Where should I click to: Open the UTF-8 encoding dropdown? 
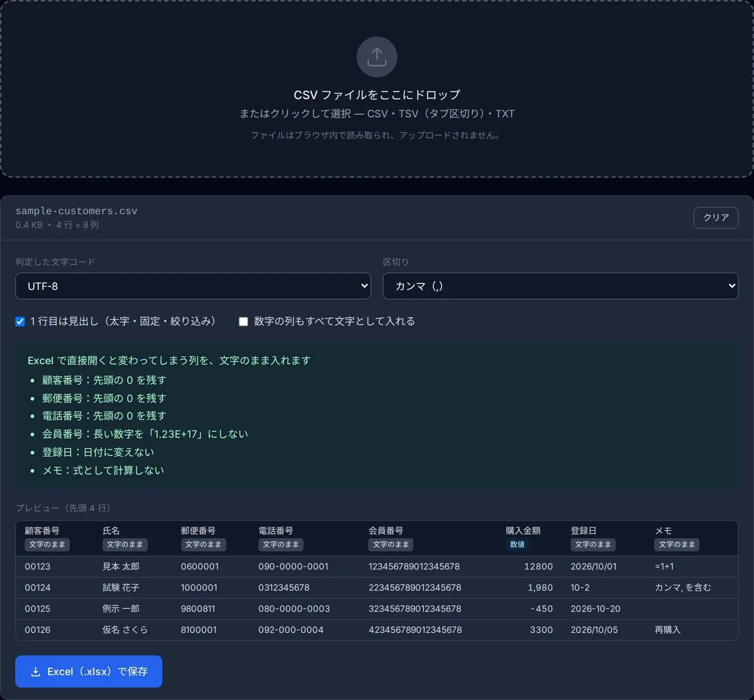point(193,286)
